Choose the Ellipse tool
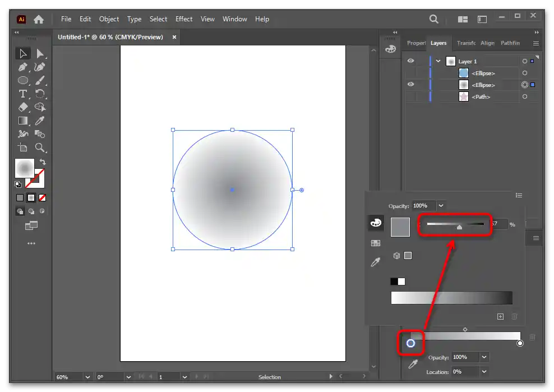Screen dimensions: 554x392 tap(23, 80)
